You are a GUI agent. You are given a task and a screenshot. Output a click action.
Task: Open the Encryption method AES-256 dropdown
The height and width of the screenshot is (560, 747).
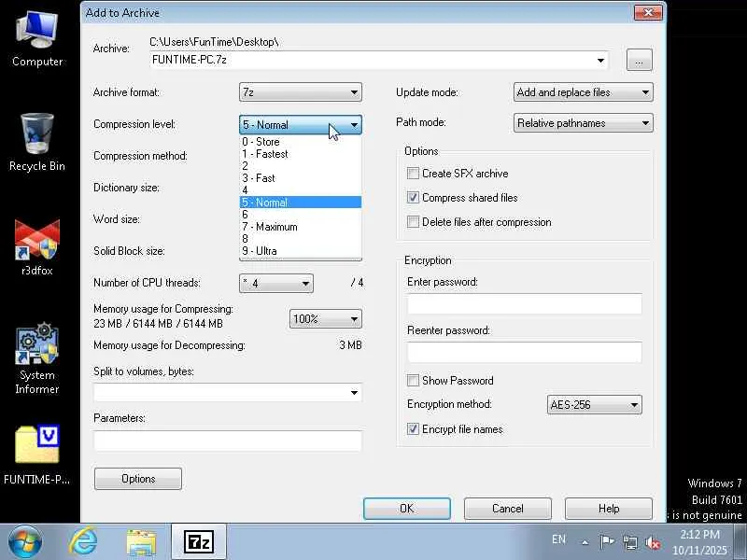click(594, 405)
